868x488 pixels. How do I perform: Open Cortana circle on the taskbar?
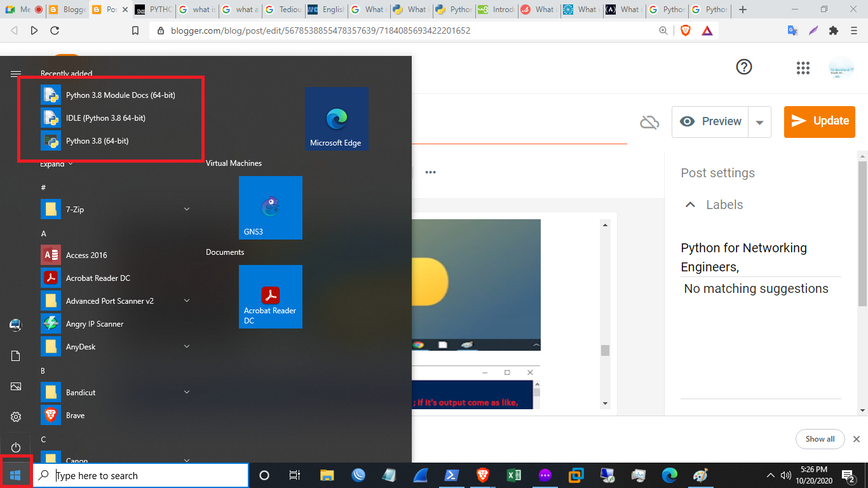tap(264, 475)
